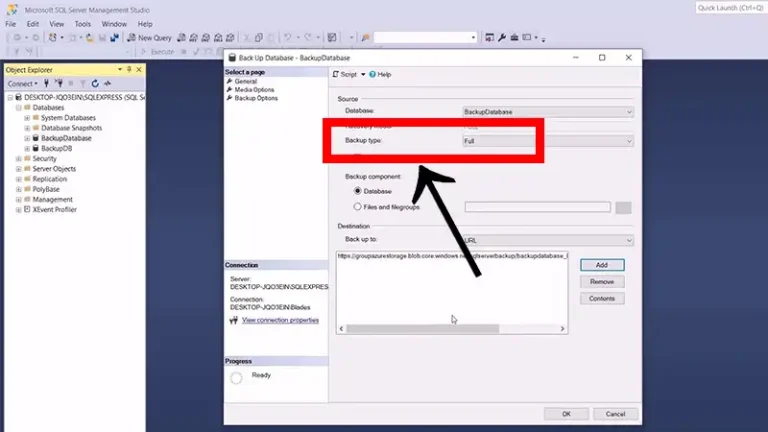Click the Find in Files icon in toolbar
The width and height of the screenshot is (768, 432).
click(365, 38)
